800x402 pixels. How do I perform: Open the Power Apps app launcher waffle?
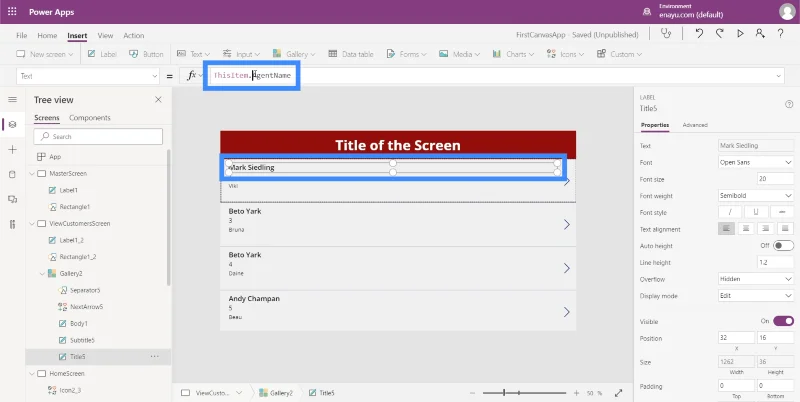(x=12, y=12)
